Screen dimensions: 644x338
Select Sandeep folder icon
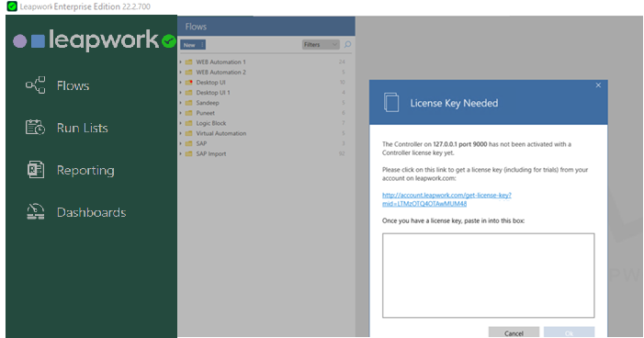189,103
